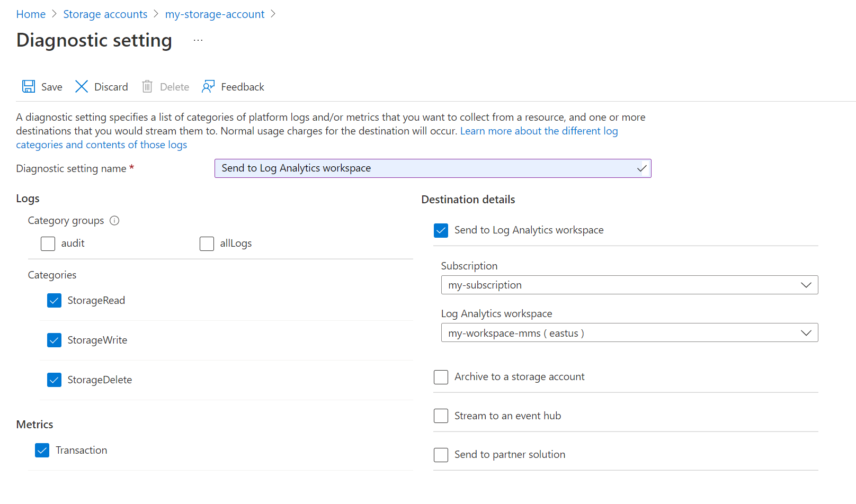Image resolution: width=856 pixels, height=504 pixels.
Task: Uncheck the Transaction metrics checkbox
Action: click(42, 451)
